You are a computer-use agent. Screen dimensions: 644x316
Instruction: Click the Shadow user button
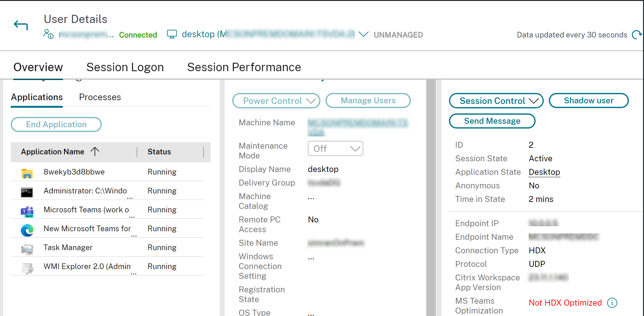(588, 101)
